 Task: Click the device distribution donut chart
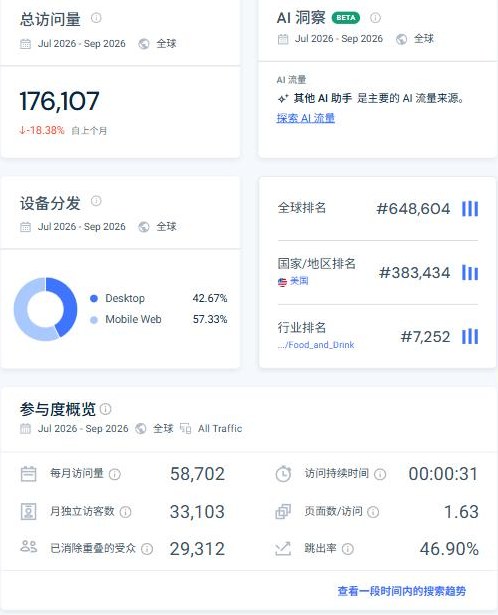[x=45, y=309]
